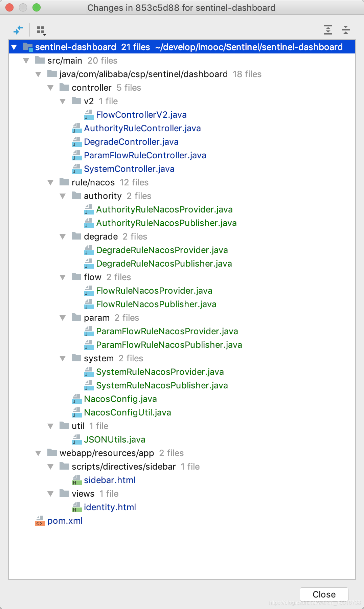Click the Close button

click(x=324, y=594)
